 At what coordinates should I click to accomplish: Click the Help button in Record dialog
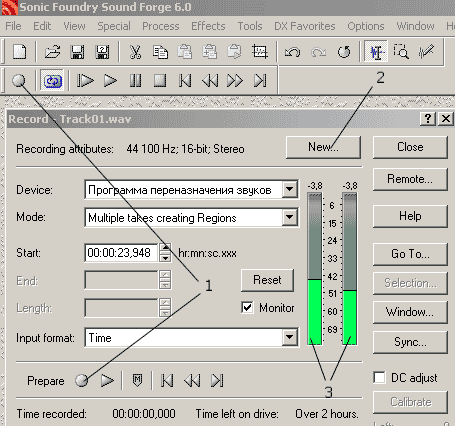(410, 216)
